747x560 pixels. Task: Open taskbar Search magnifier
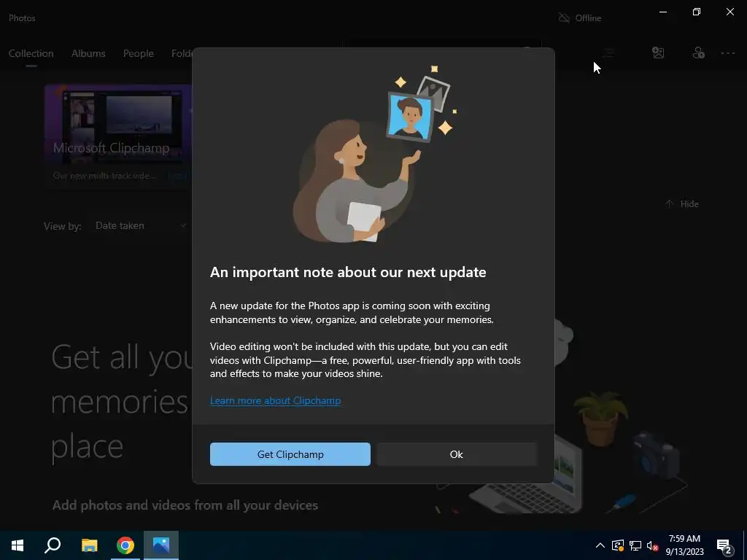(53, 545)
